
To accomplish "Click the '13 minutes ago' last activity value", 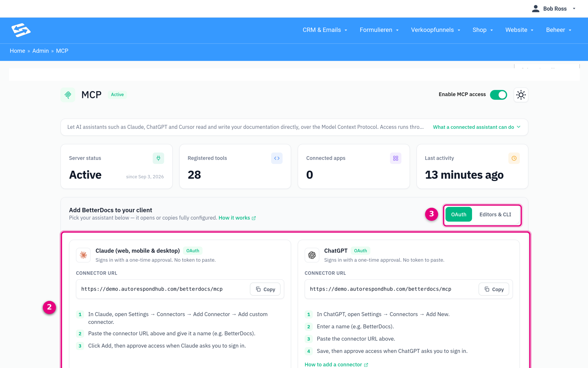I will coord(464,175).
